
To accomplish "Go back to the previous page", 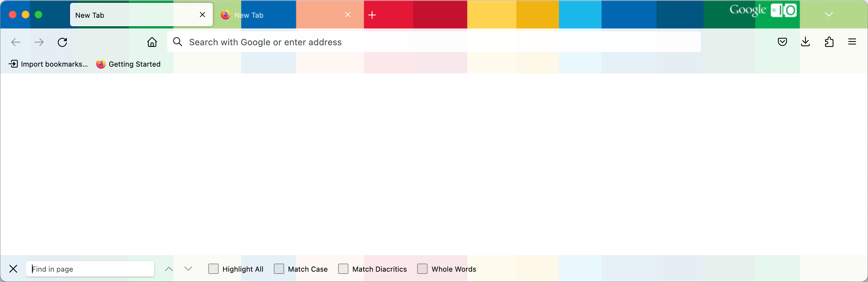I will (16, 42).
